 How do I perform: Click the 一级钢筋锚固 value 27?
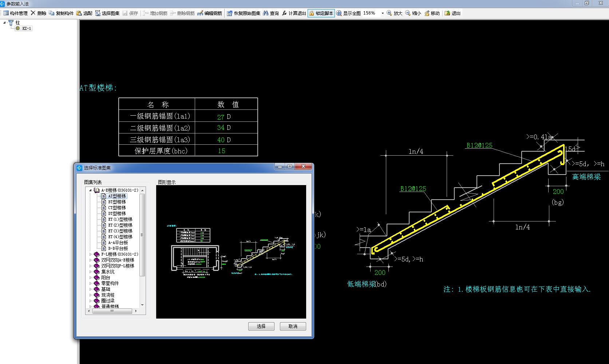pyautogui.click(x=221, y=117)
